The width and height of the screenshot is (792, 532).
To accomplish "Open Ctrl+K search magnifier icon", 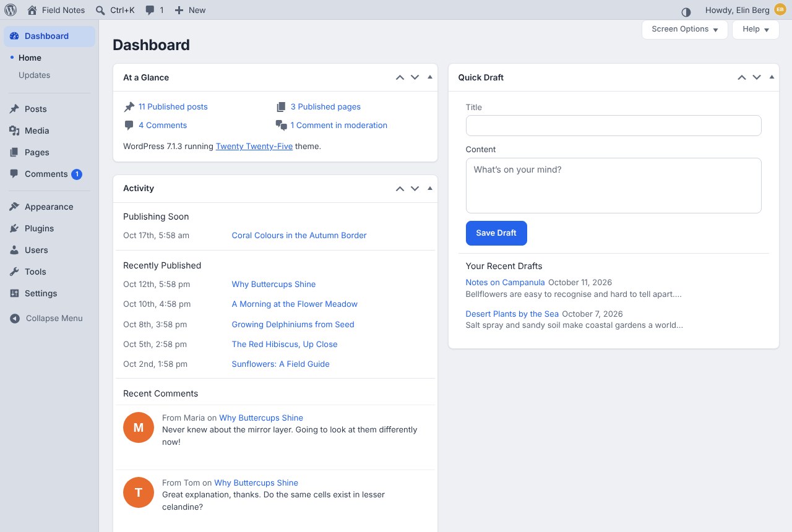I will coord(100,10).
